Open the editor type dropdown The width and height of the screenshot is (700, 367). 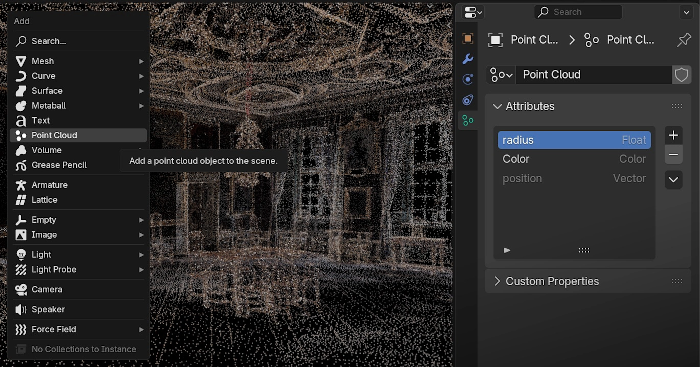(473, 13)
